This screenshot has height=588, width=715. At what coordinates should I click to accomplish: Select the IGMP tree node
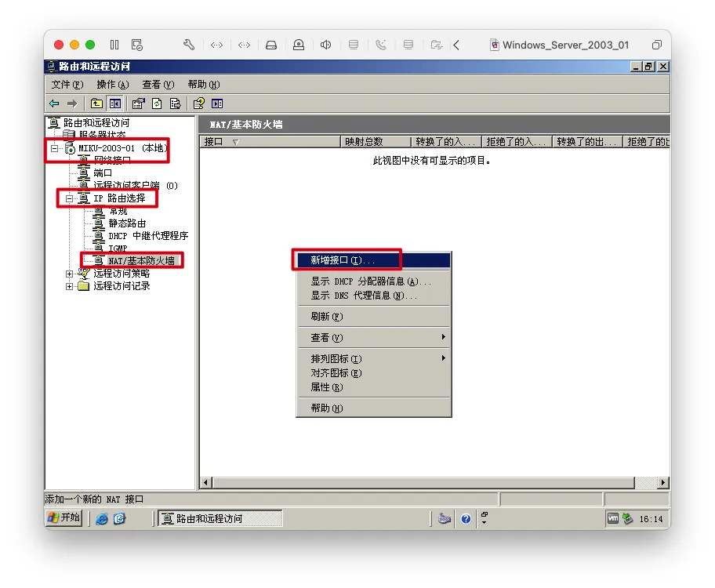tap(118, 249)
